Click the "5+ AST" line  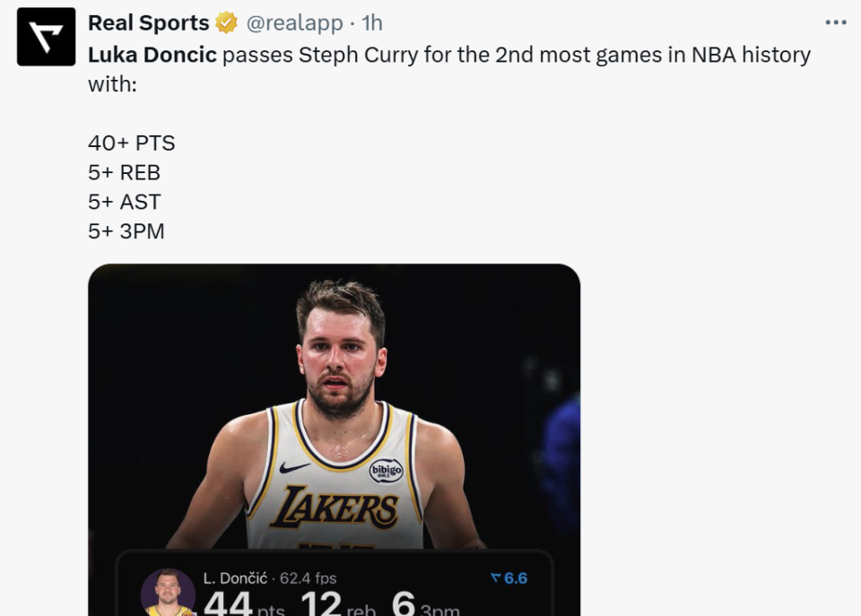point(125,202)
